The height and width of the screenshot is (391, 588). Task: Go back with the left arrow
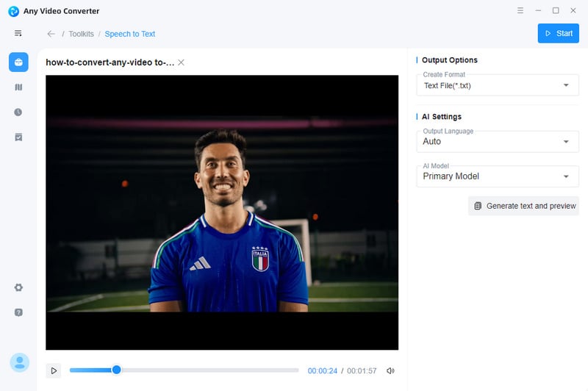coord(51,34)
